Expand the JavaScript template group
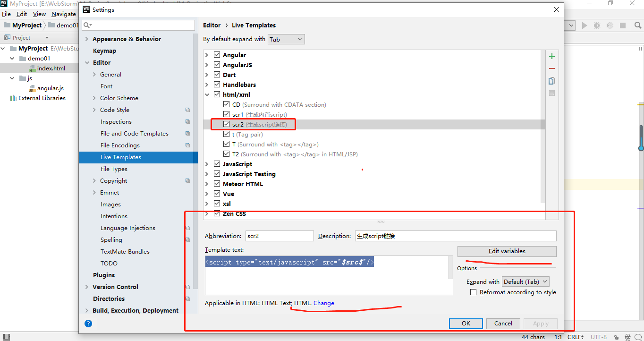Screen dimensions: 644x341 click(207, 164)
